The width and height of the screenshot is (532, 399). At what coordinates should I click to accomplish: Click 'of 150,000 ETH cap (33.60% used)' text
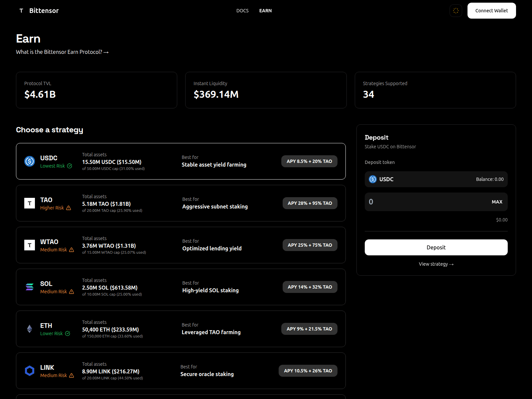tap(112, 336)
